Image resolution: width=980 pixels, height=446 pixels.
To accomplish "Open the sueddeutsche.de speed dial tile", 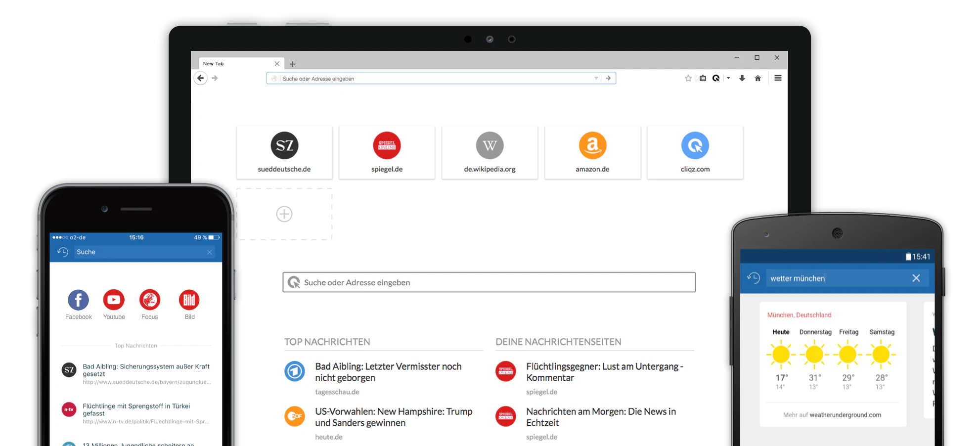I will [x=284, y=152].
